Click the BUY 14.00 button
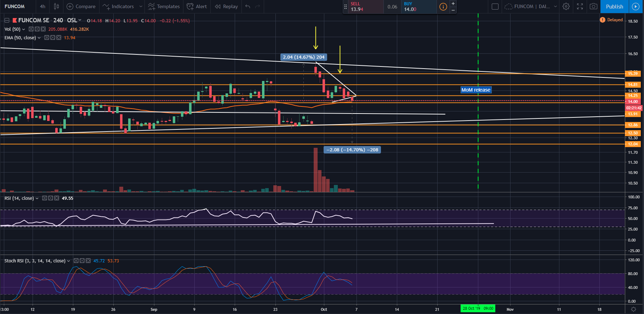The image size is (644, 314). click(x=419, y=7)
